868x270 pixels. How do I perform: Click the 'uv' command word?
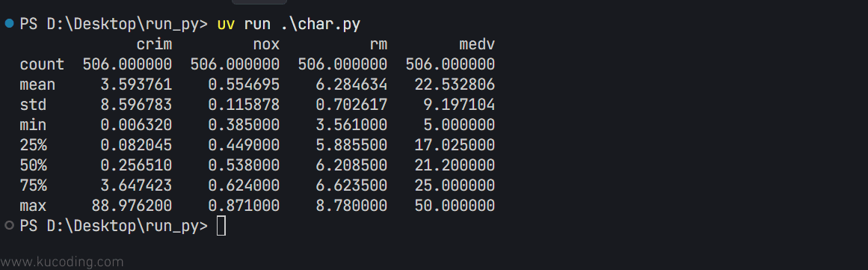(x=226, y=24)
